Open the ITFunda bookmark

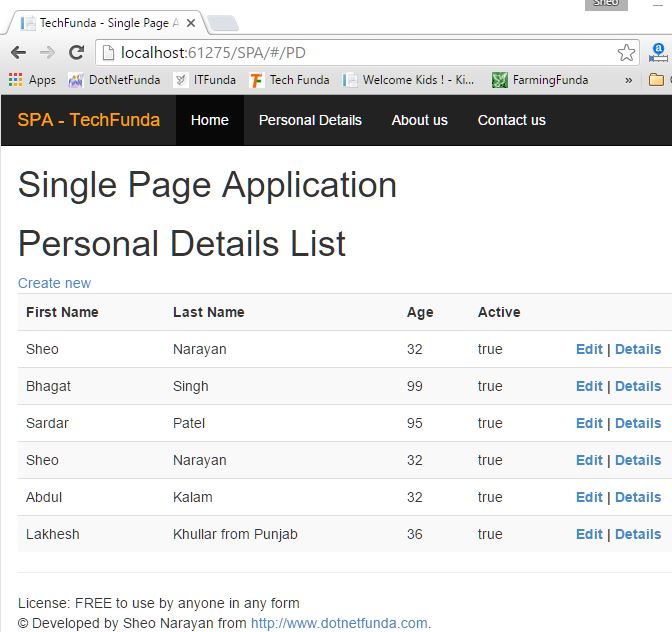click(204, 80)
